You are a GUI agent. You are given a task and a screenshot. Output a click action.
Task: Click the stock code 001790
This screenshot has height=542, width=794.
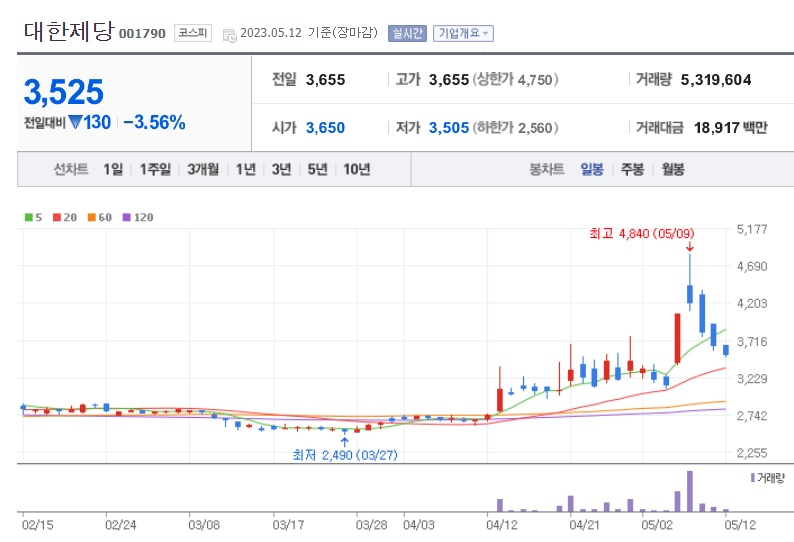click(142, 34)
